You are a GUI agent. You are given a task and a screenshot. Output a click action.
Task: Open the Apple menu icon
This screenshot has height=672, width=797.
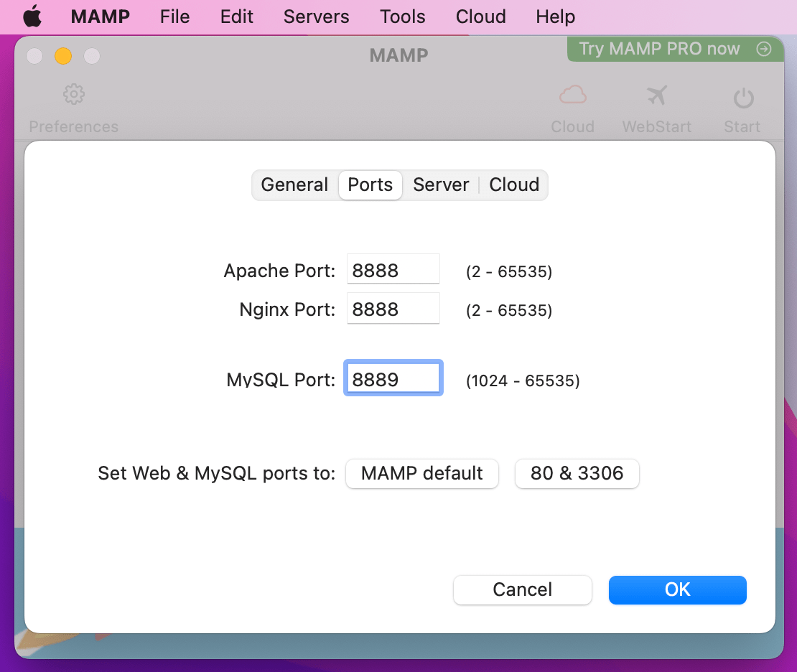pos(32,16)
